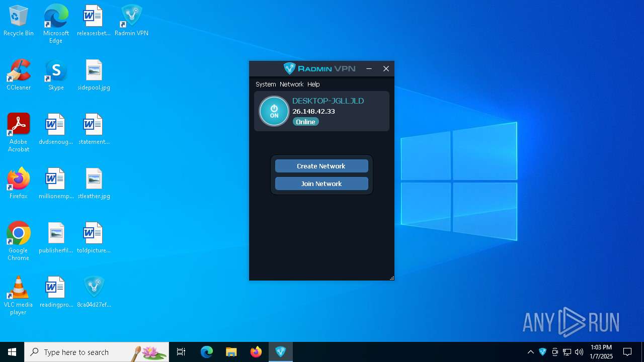Select the dvdsenoug Word document
Screen dimensions: 644x362
point(56,130)
